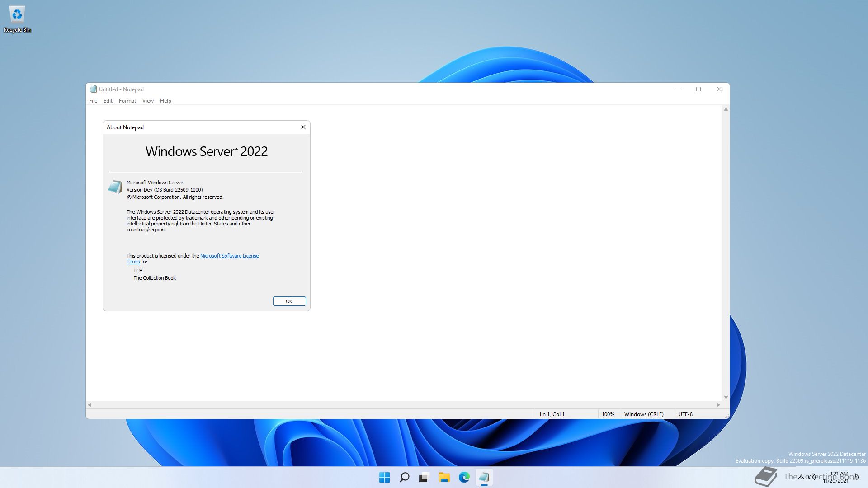Click the 'Microsoft Windows Server' text line
This screenshot has height=488, width=868.
coord(155,183)
